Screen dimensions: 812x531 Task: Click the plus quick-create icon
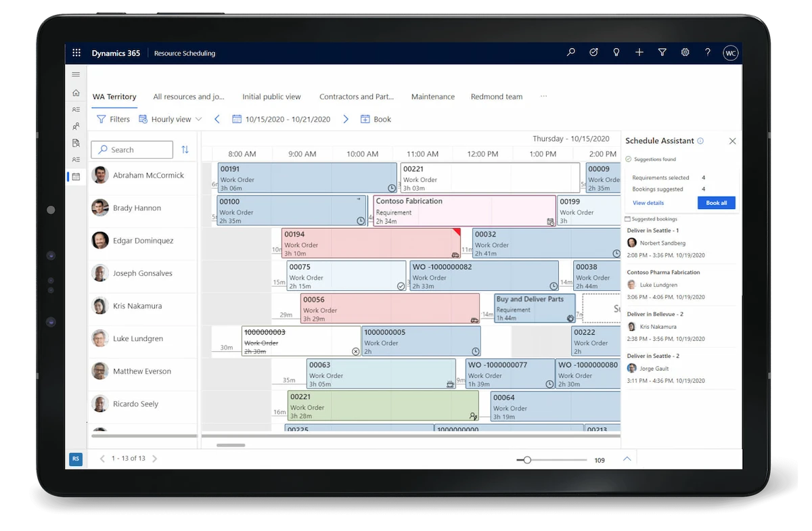pos(639,52)
